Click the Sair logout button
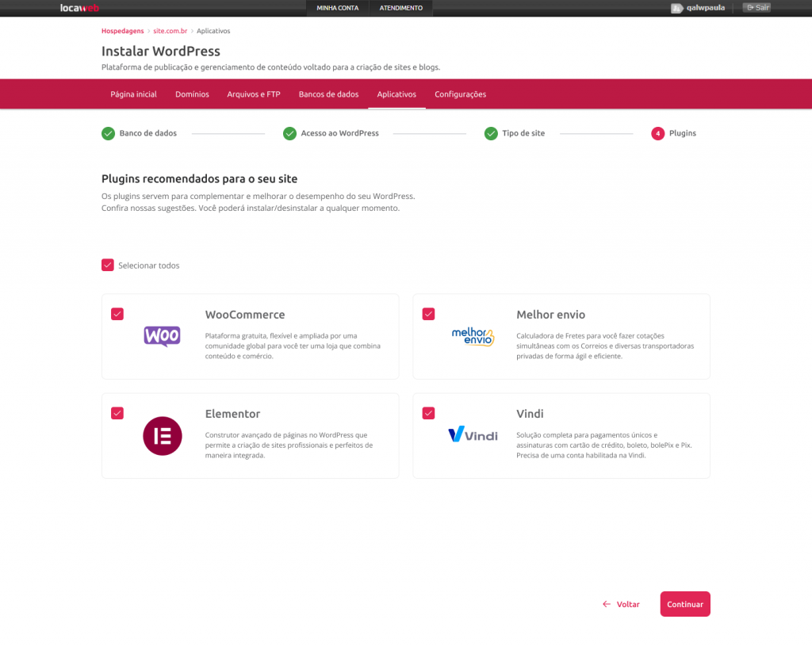Viewport: 812px width, 646px height. (x=757, y=8)
